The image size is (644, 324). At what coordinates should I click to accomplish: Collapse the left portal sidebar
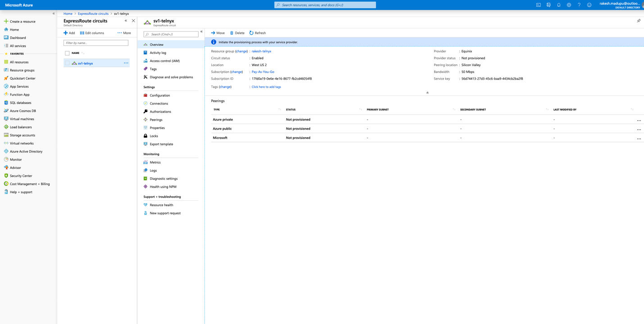click(x=54, y=13)
